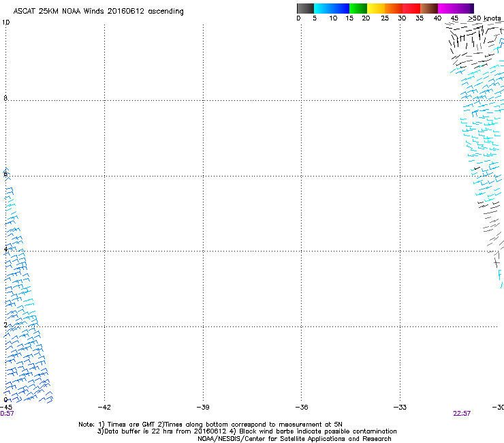Click the chart title 'ASCAT 25KM NOAA Winds 20160612 ascending'

coord(98,12)
